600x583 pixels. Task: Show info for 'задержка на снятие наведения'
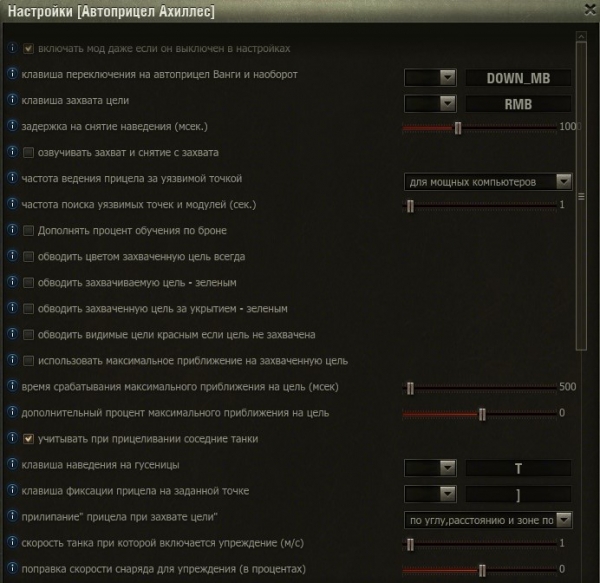(12, 125)
